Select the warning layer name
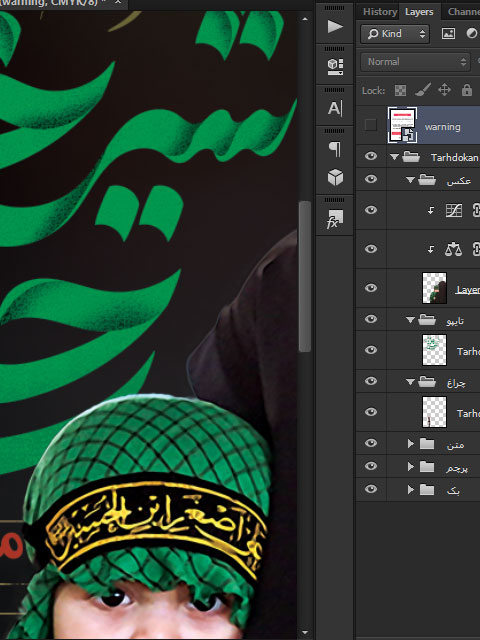The image size is (480, 640). pyautogui.click(x=442, y=127)
